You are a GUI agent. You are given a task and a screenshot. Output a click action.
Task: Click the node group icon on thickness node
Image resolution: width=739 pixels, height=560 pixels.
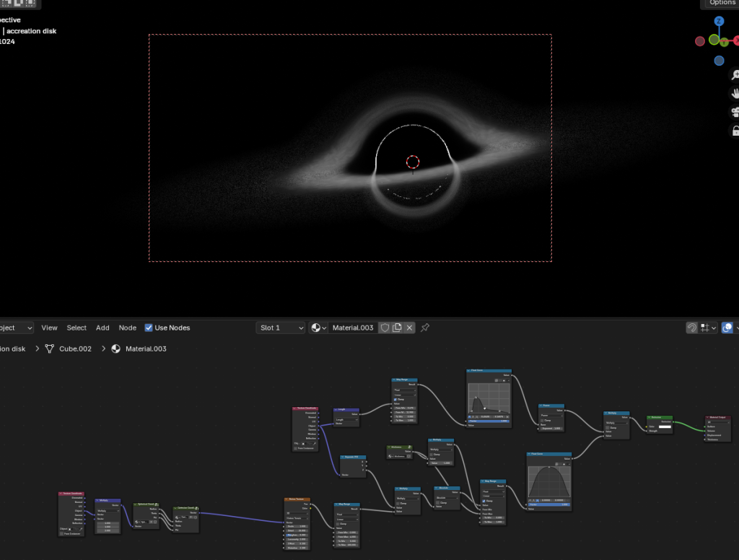point(410,447)
